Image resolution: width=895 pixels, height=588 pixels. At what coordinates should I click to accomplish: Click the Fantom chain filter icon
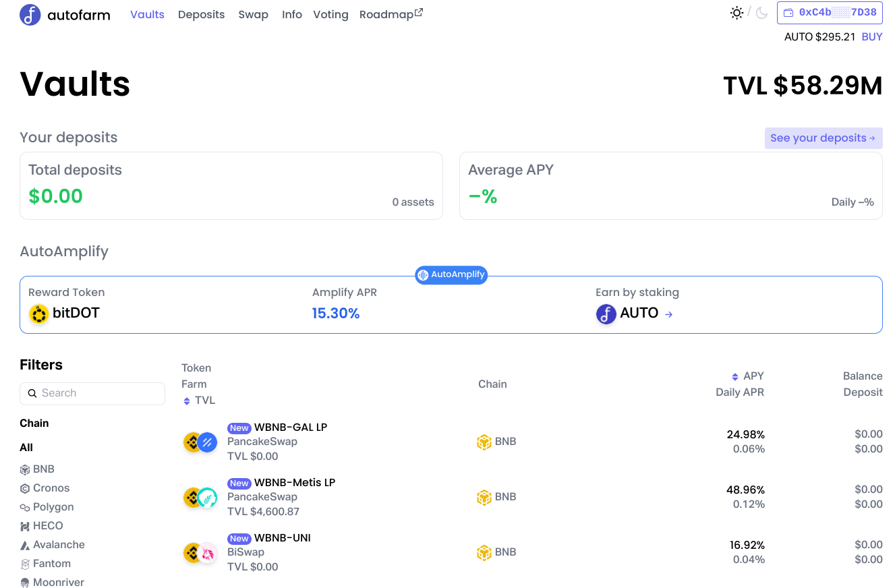25,564
